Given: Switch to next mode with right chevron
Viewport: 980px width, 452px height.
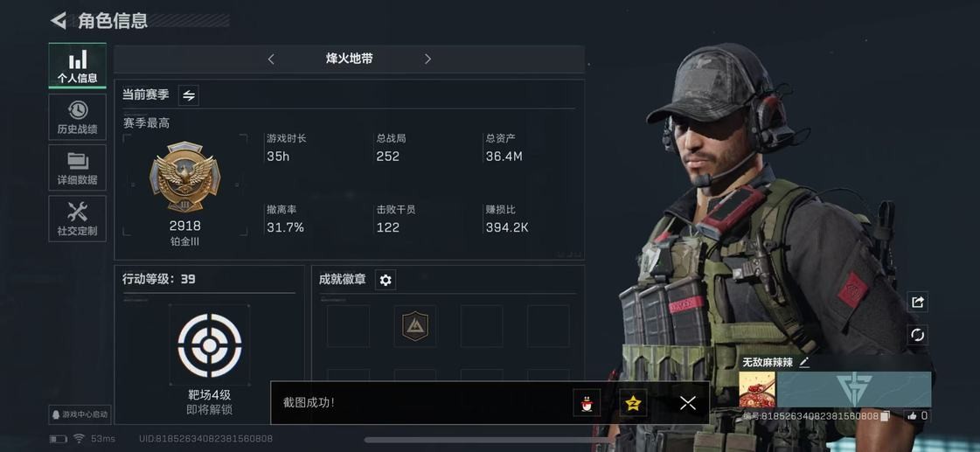Looking at the screenshot, I should [427, 59].
